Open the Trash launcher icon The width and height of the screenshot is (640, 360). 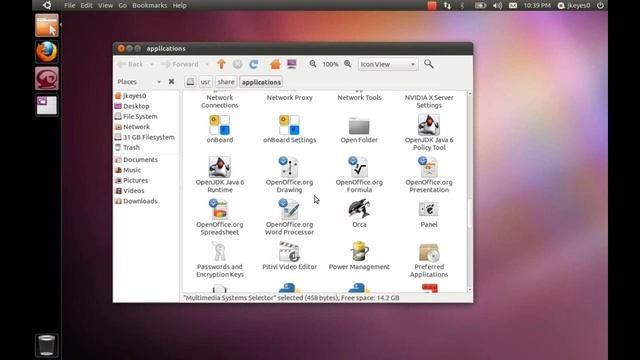(x=46, y=345)
